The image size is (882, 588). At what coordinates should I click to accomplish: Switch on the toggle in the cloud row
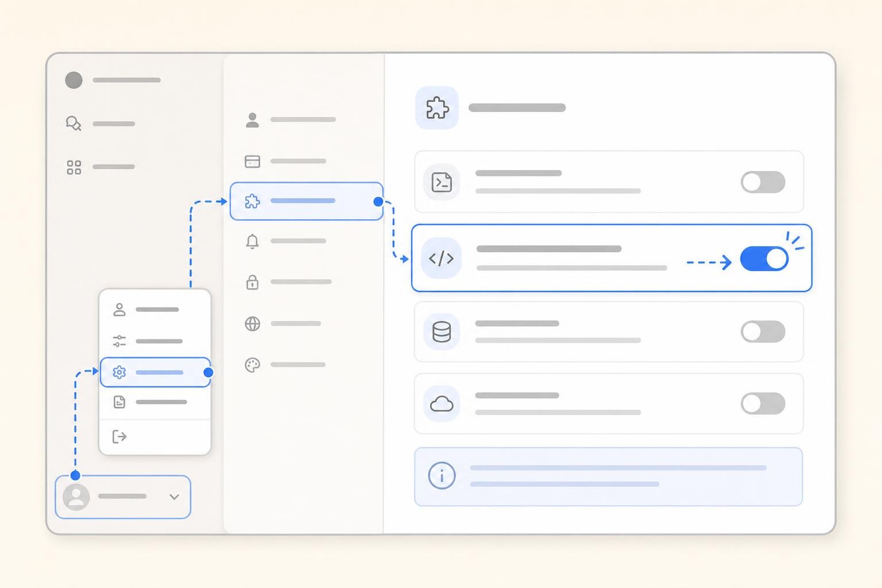(763, 404)
